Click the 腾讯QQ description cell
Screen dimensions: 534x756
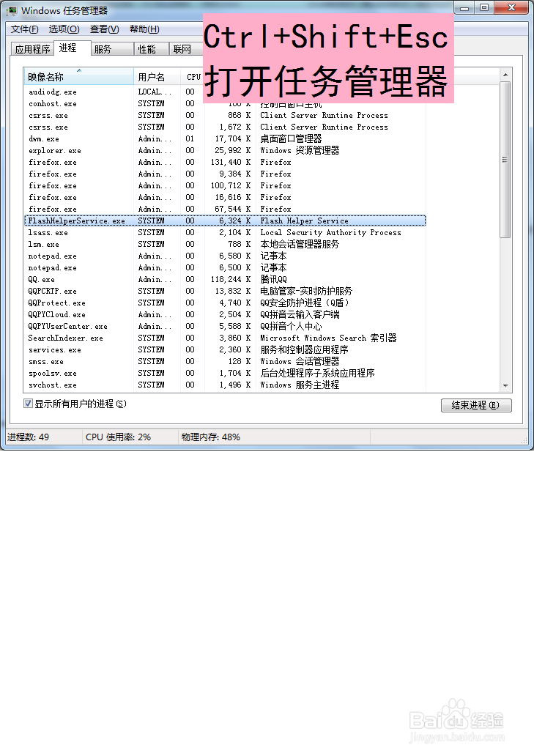pyautogui.click(x=273, y=279)
